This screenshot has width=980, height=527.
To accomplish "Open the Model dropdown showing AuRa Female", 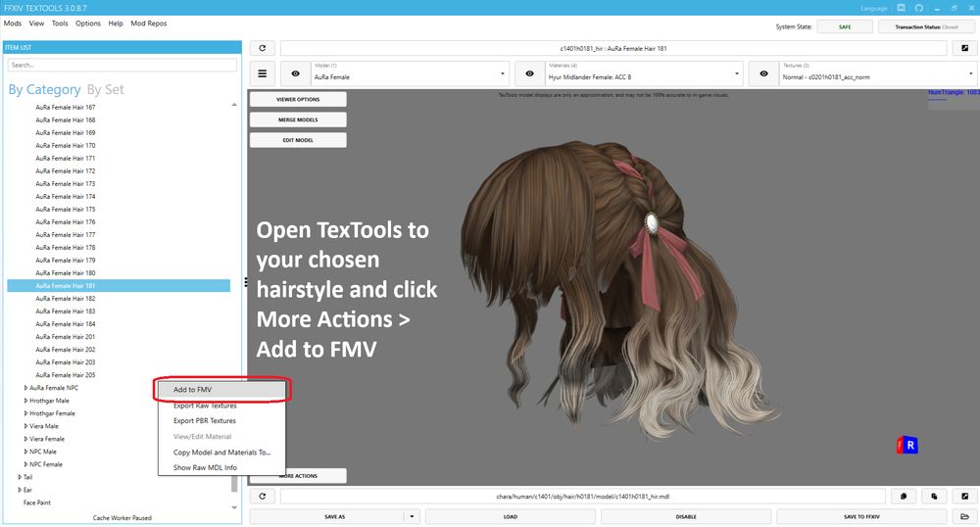I will click(x=410, y=73).
